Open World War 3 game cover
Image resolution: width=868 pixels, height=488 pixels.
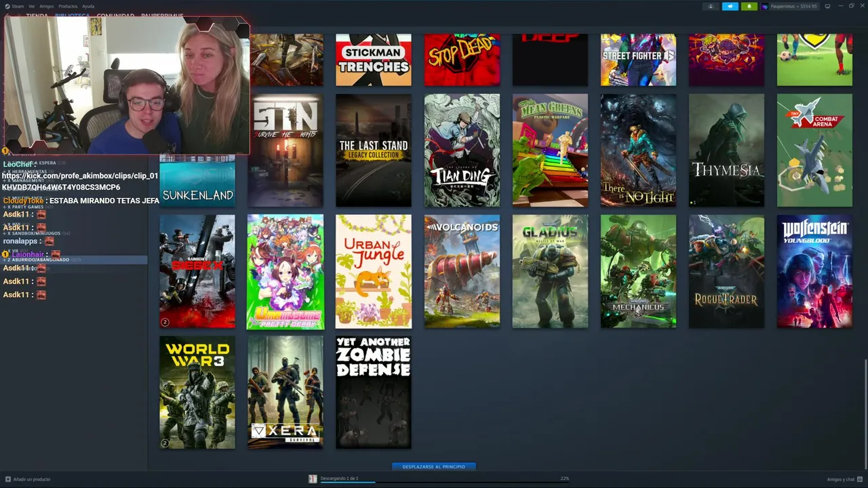click(197, 392)
